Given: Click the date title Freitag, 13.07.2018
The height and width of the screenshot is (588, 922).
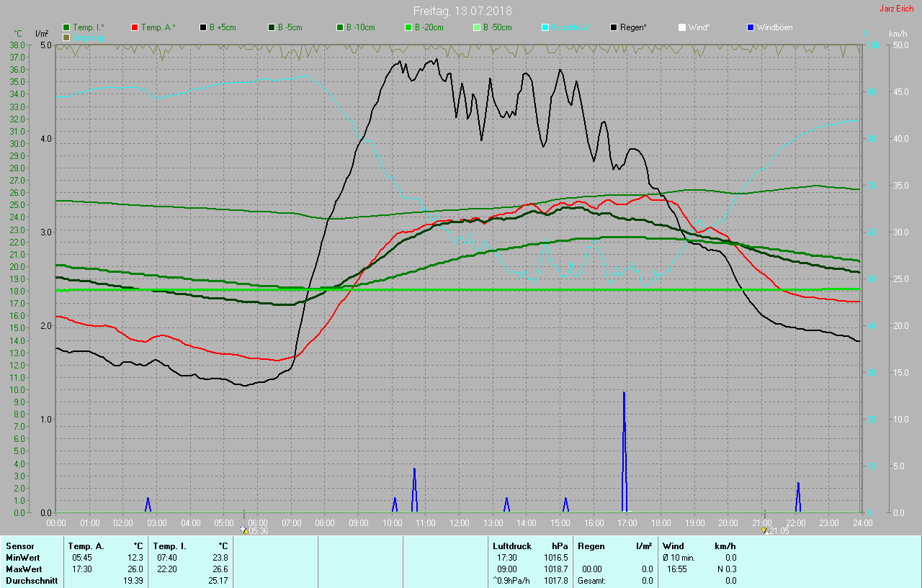Looking at the screenshot, I should [x=462, y=11].
